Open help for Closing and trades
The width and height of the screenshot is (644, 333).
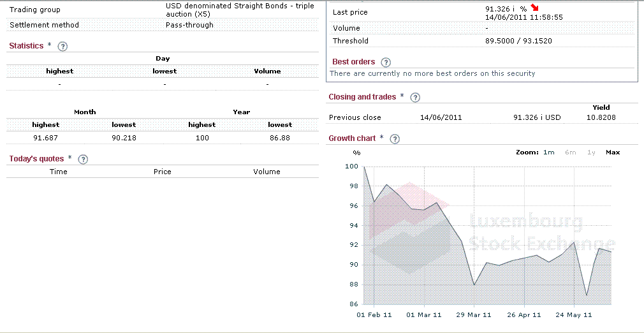(x=415, y=98)
